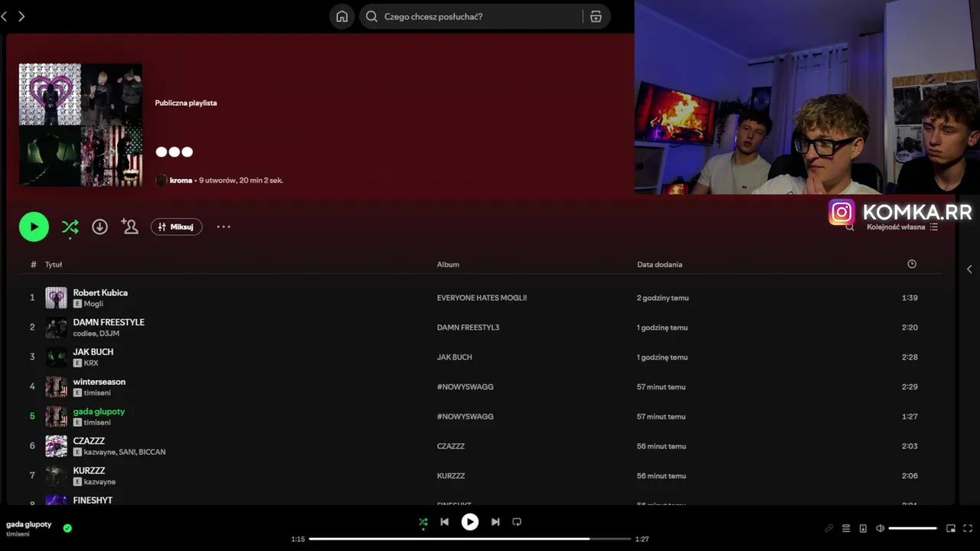This screenshot has height=551, width=980.
Task: Open more options three-dot menu for playlist
Action: click(x=224, y=227)
